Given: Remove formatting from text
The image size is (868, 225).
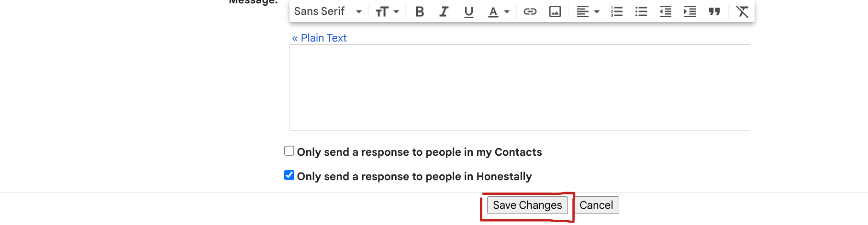Looking at the screenshot, I should [742, 11].
